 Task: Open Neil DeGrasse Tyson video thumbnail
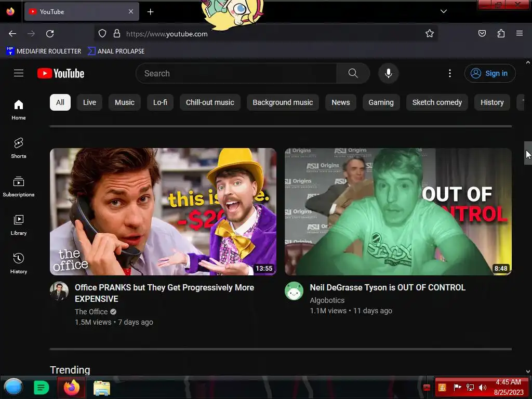[x=398, y=212]
